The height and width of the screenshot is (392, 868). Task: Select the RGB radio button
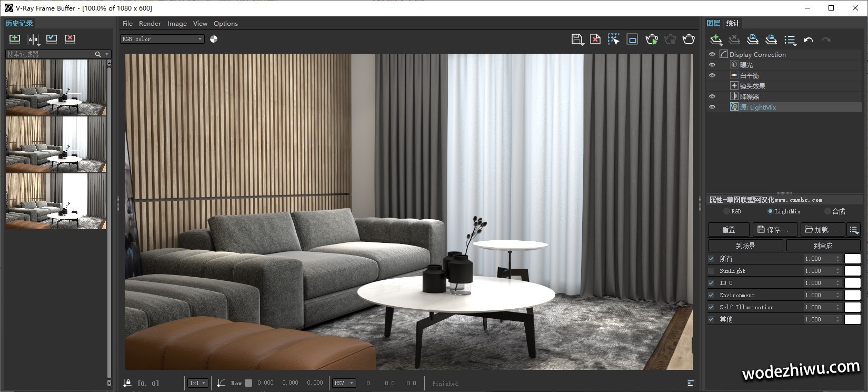pos(726,211)
